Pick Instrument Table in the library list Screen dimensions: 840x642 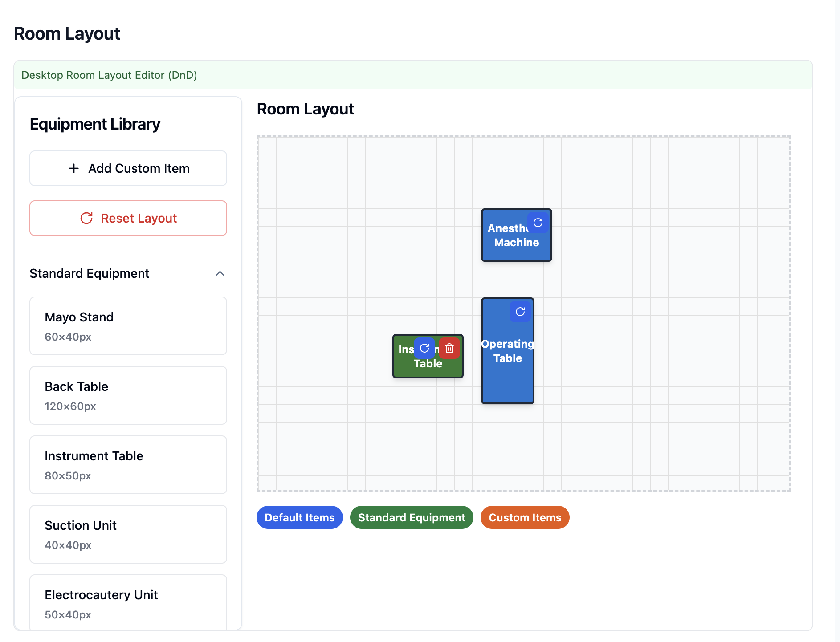[x=128, y=465]
